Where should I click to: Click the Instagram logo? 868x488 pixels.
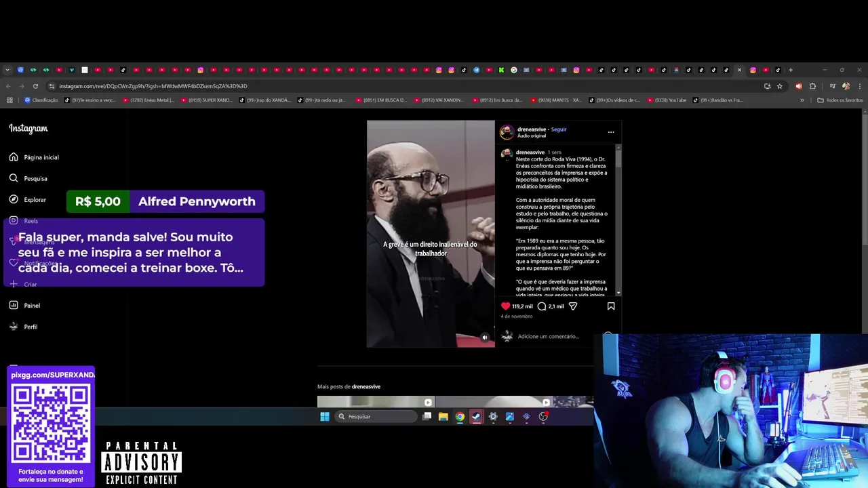tap(28, 128)
